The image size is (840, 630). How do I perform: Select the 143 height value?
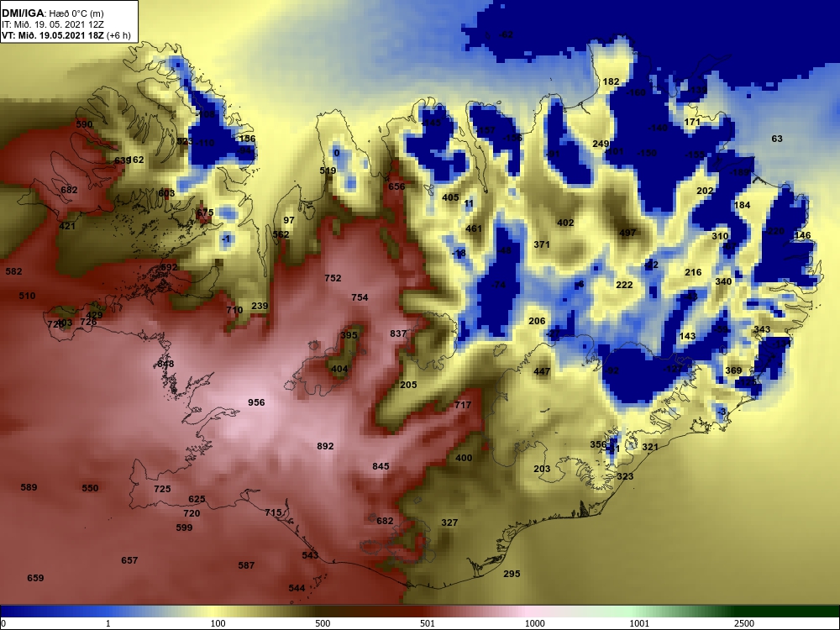click(x=687, y=336)
